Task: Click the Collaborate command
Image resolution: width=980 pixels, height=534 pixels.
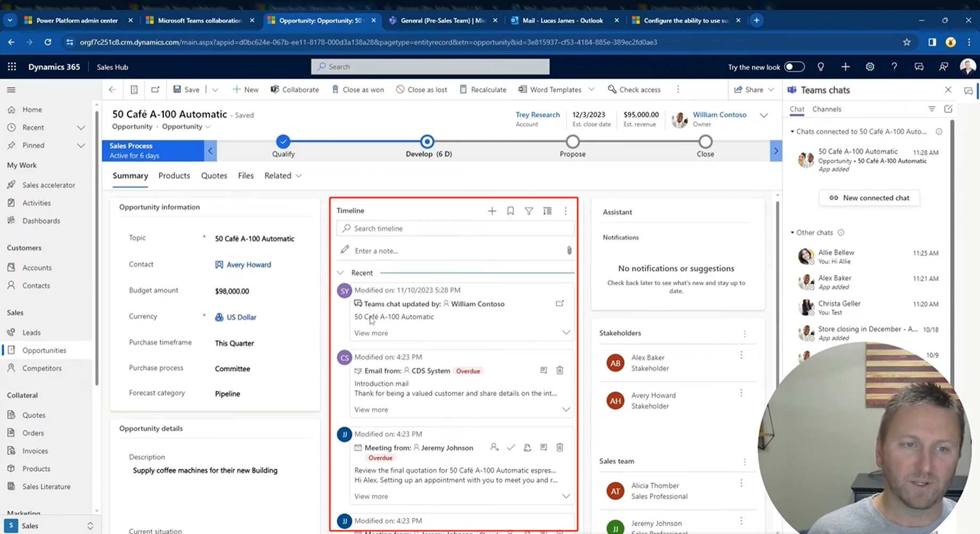Action: pos(295,89)
